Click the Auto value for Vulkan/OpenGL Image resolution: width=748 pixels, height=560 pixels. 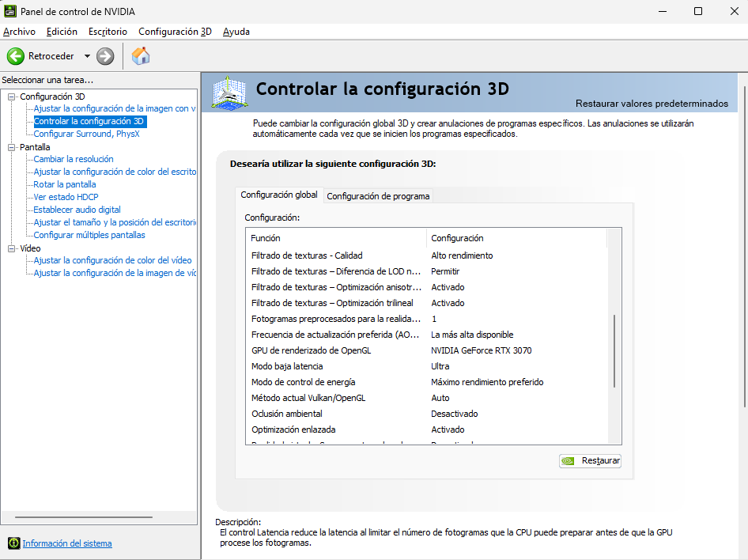pyautogui.click(x=440, y=398)
